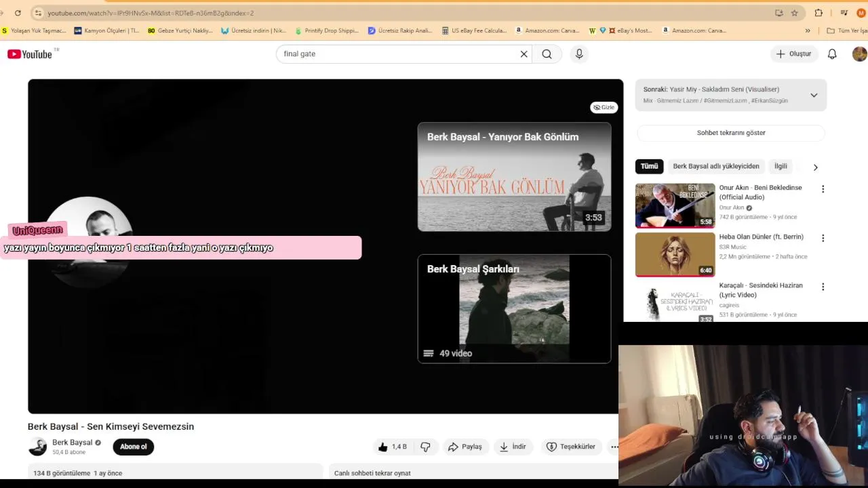Clear the search box with the X icon

[x=524, y=54]
